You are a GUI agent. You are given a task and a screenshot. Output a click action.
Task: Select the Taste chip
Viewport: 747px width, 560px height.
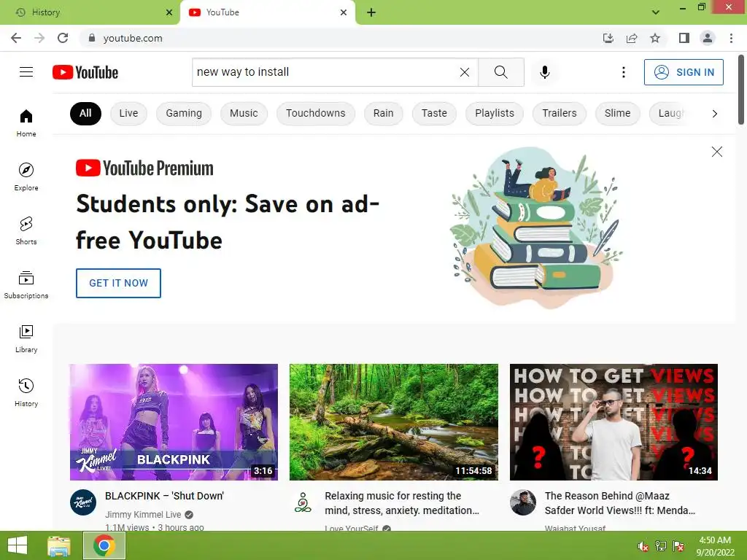[x=434, y=113]
